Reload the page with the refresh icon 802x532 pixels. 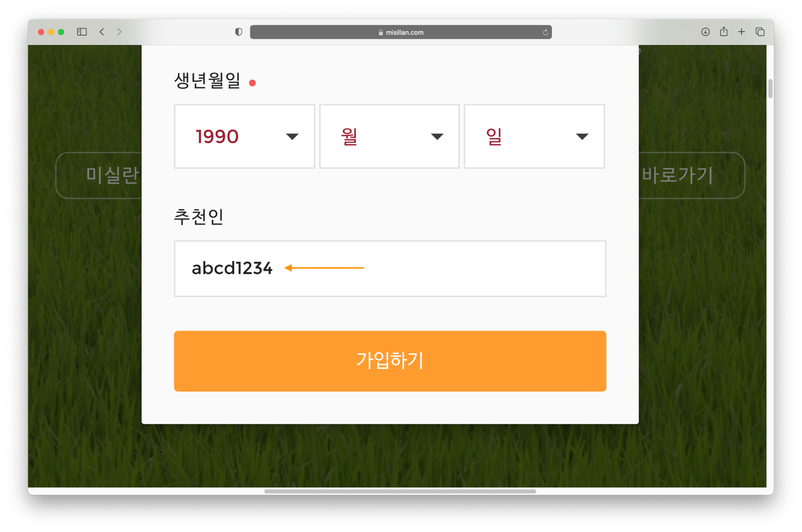545,32
